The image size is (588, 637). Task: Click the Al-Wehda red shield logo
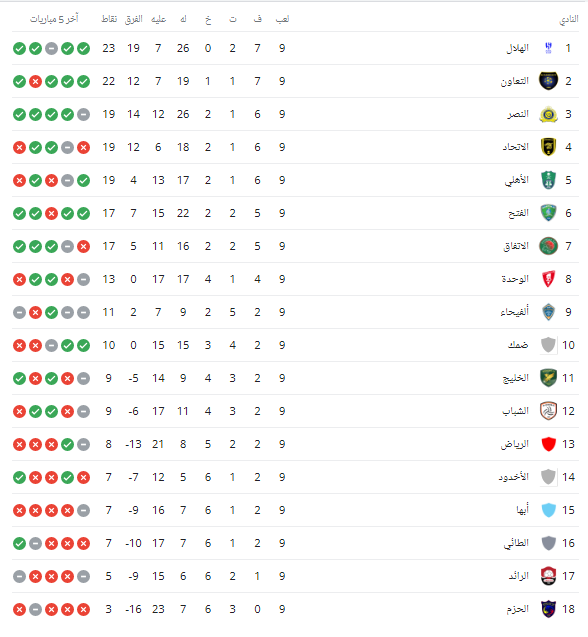point(548,279)
